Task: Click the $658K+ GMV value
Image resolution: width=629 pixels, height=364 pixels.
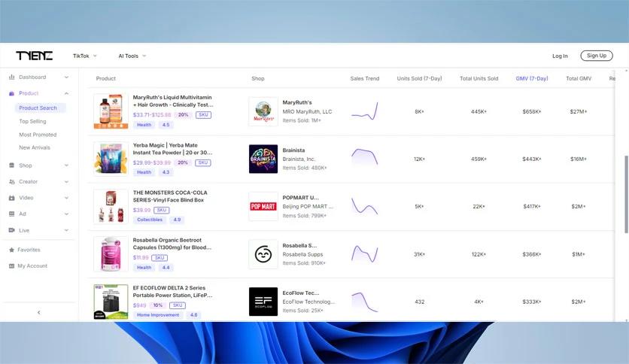Action: pyautogui.click(x=531, y=111)
